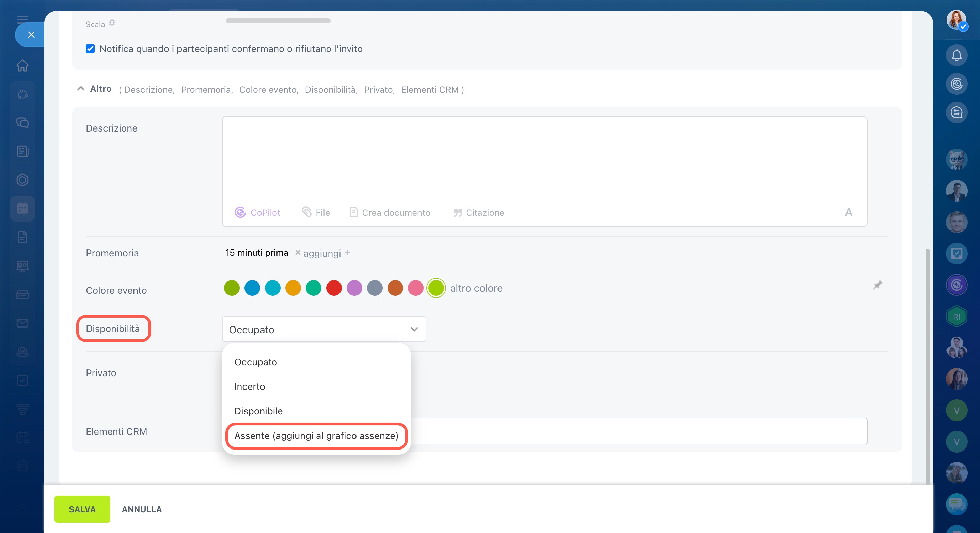Choose Incerto from availability list

coord(250,386)
